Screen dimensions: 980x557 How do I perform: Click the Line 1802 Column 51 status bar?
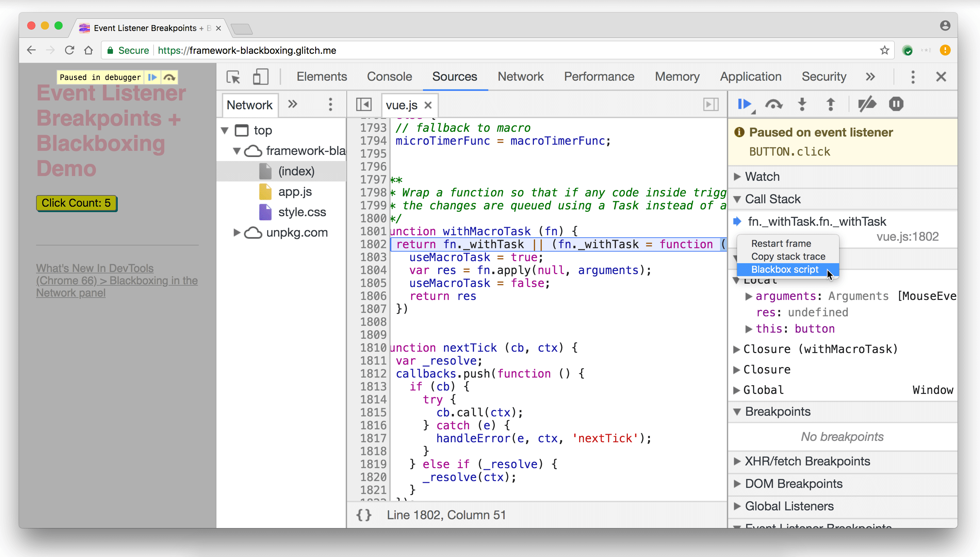pos(446,514)
